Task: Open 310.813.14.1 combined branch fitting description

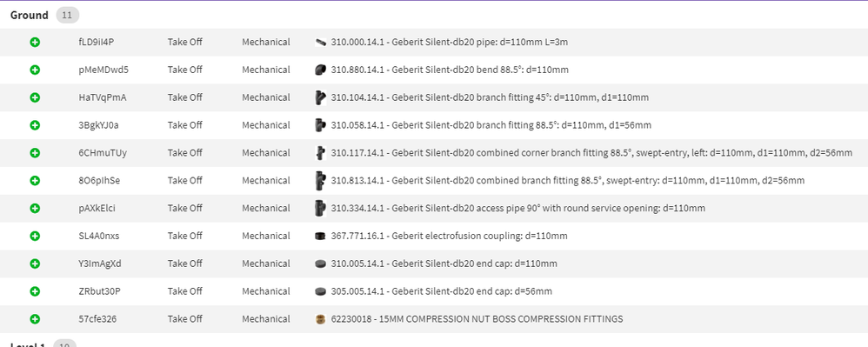Action: (568, 180)
